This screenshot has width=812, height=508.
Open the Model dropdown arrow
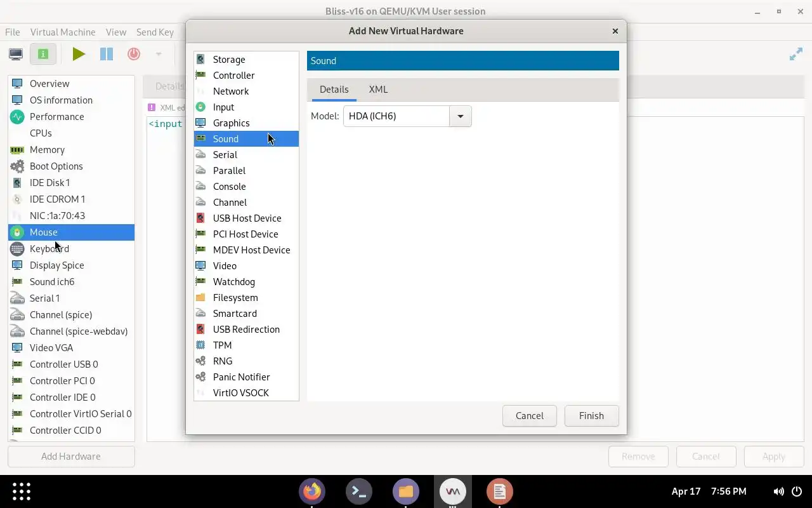[x=461, y=116]
